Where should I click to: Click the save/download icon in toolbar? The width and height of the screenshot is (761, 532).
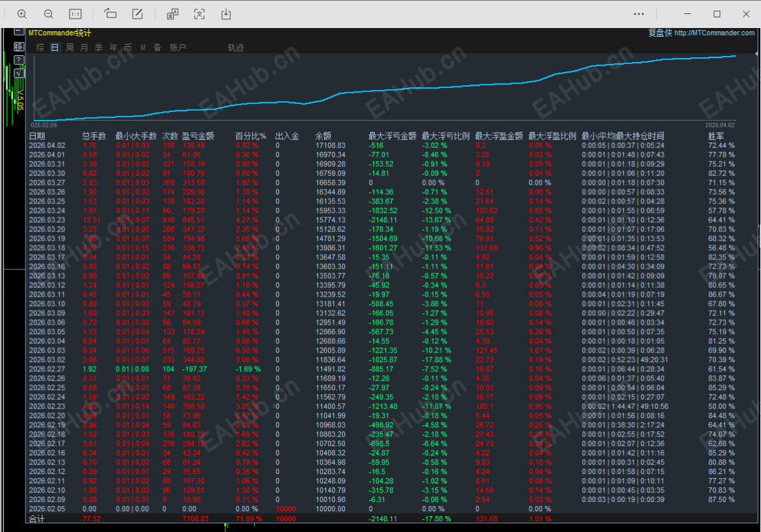[226, 14]
